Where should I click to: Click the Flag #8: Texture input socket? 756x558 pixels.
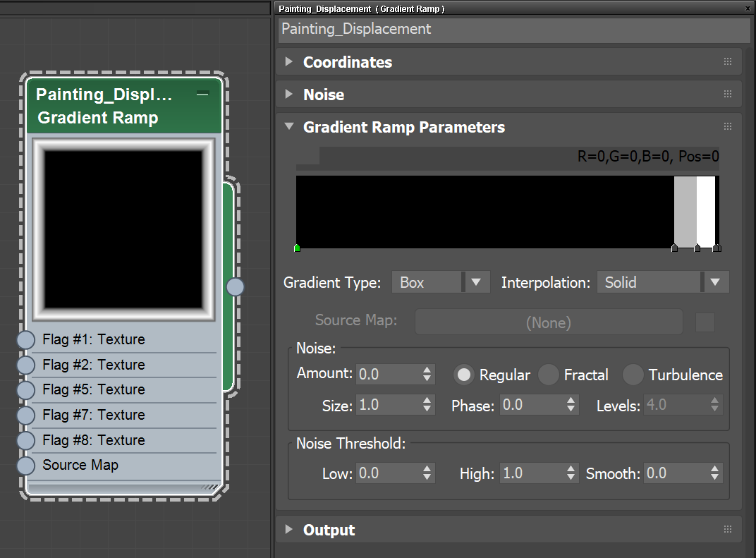tap(25, 439)
